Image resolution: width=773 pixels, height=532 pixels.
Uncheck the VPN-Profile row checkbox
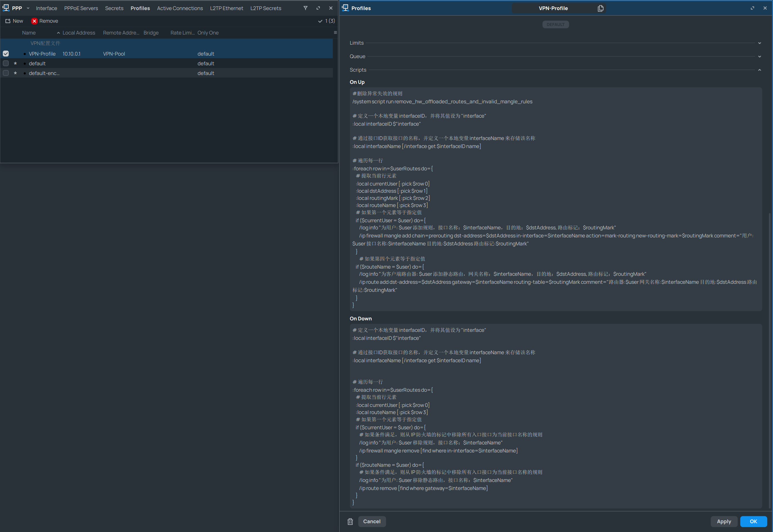(6, 54)
